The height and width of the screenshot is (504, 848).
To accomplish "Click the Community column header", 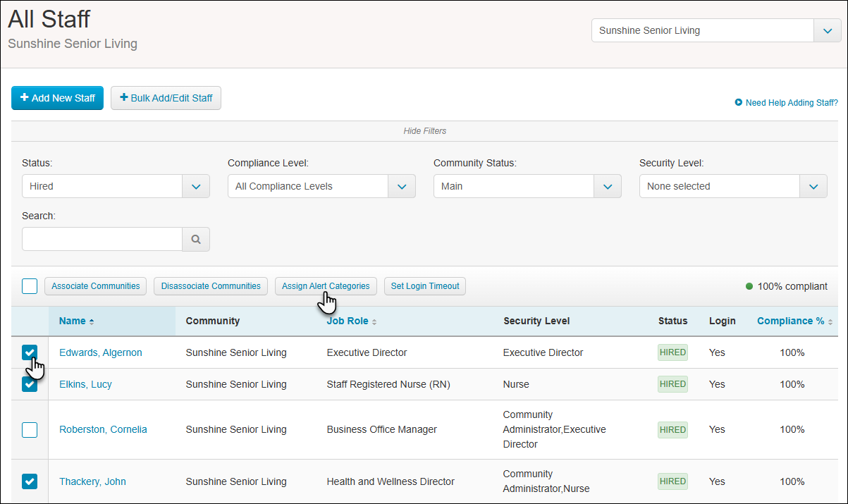I will coord(213,321).
